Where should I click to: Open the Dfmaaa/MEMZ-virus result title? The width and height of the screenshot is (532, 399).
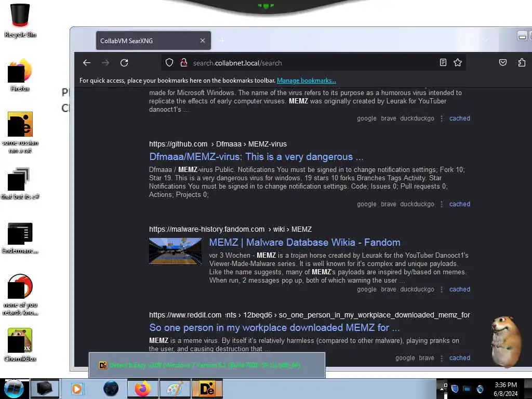tap(256, 157)
